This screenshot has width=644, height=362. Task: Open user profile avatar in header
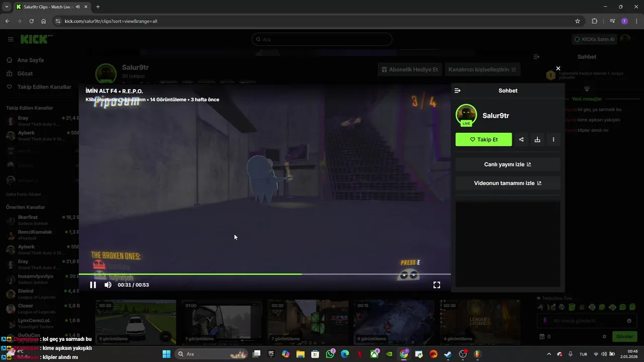625,39
